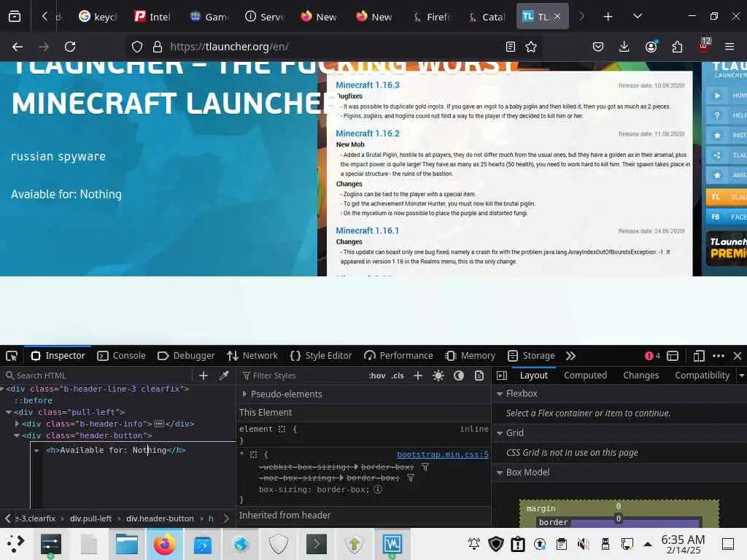747x560 pixels.
Task: Collapse the Box Model section
Action: click(x=500, y=472)
